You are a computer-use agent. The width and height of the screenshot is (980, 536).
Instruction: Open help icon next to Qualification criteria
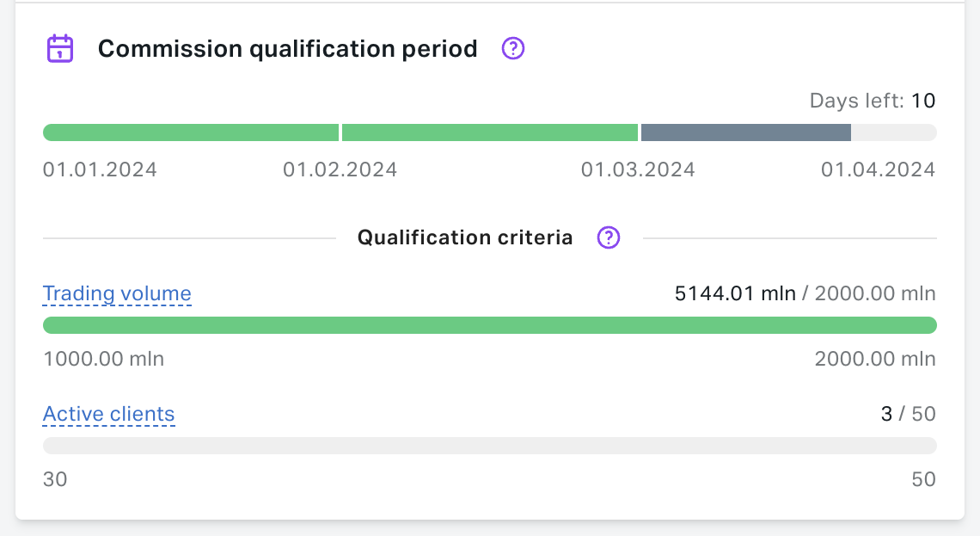[609, 237]
